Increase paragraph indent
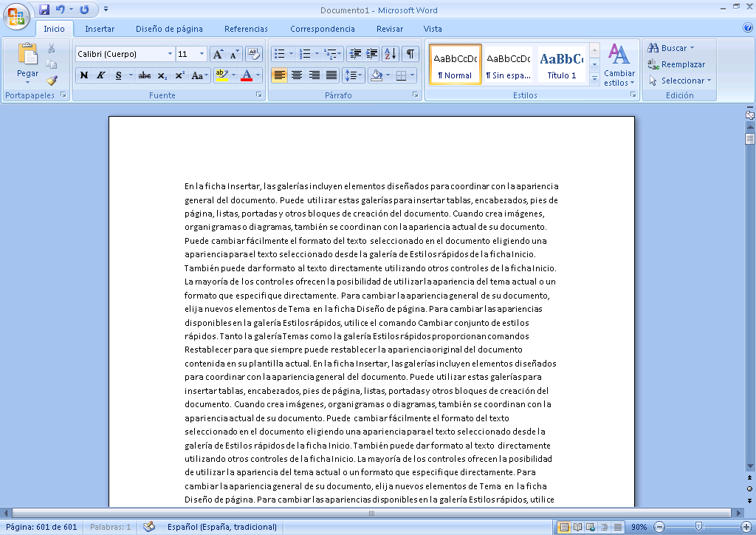Screen dimensions: 756x535 coord(372,54)
